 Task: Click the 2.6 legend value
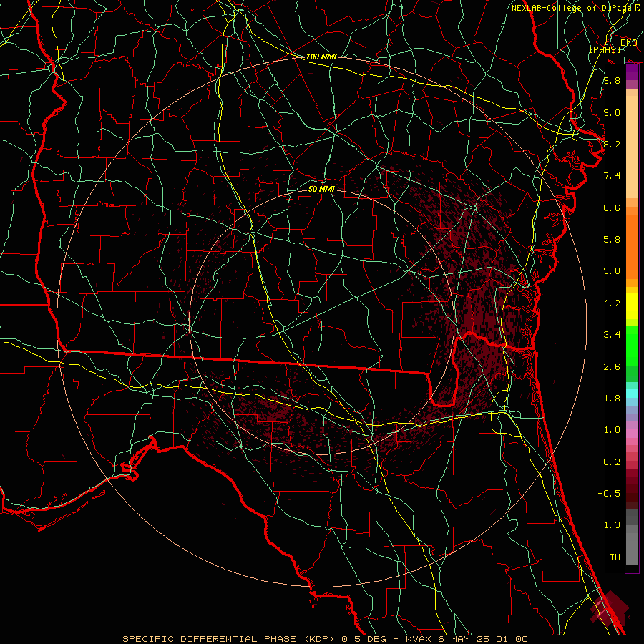[612, 367]
